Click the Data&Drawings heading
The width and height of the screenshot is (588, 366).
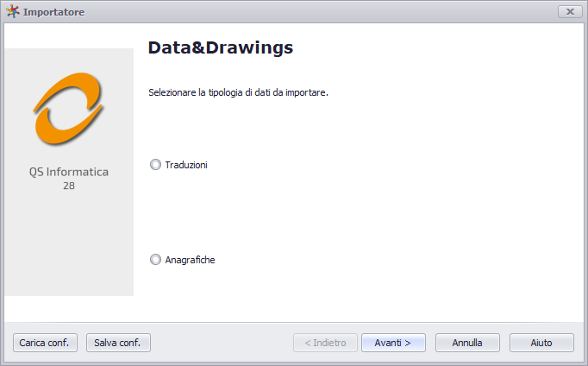[221, 47]
